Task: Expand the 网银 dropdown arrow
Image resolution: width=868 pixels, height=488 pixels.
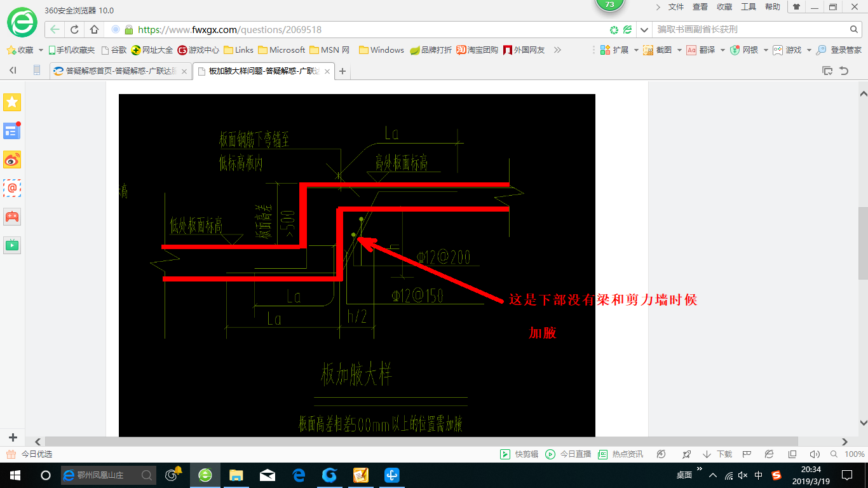Action: coord(765,50)
